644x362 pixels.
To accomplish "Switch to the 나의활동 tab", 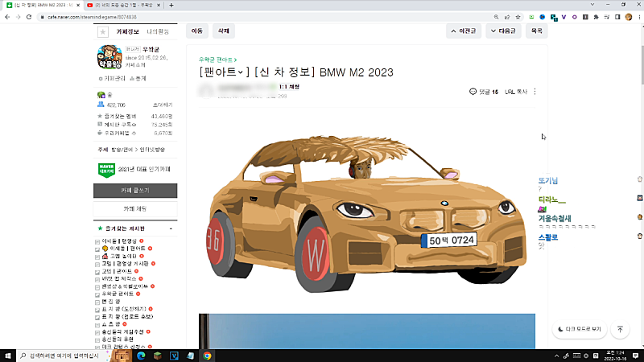I will 158,31.
